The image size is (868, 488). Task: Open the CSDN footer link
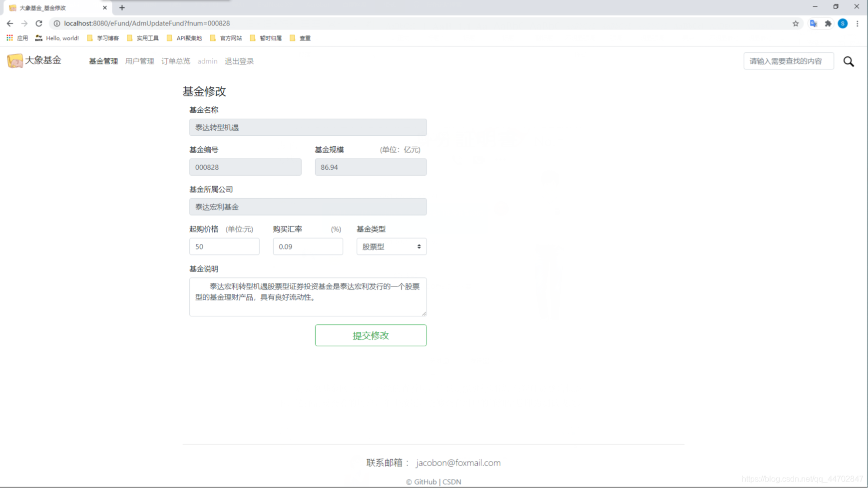(451, 482)
